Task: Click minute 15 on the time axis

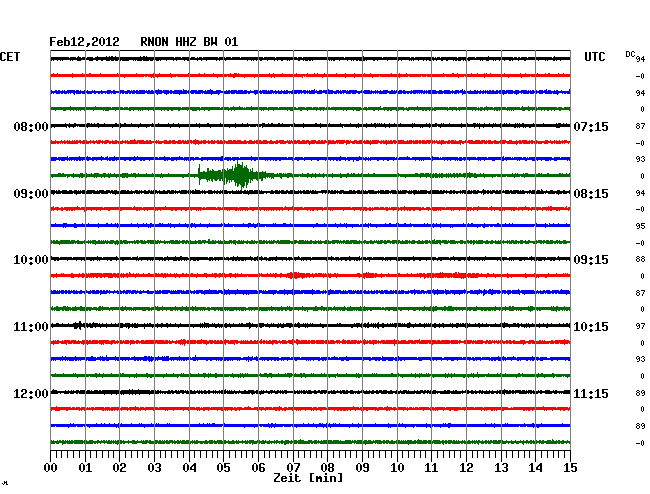Action: (570, 468)
